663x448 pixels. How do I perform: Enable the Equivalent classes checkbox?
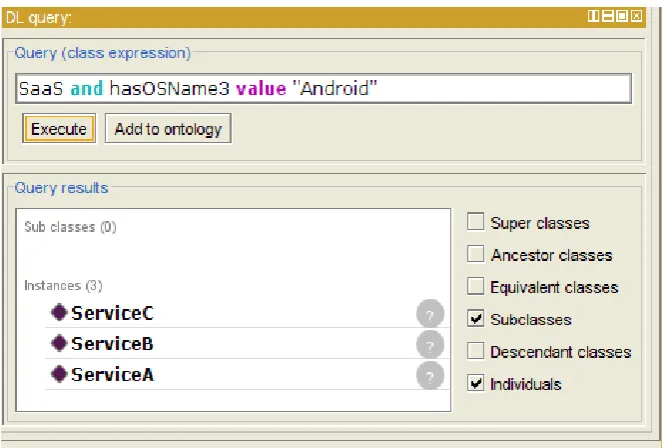coord(475,286)
